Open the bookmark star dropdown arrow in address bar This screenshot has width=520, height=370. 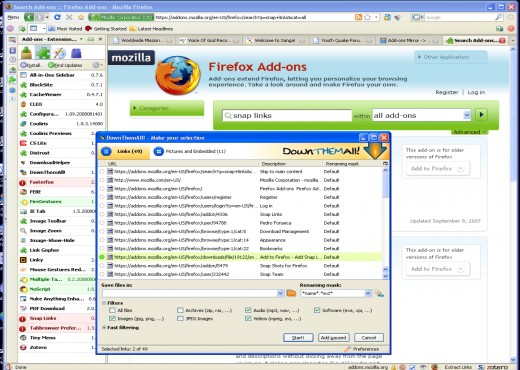pyautogui.click(x=376, y=17)
